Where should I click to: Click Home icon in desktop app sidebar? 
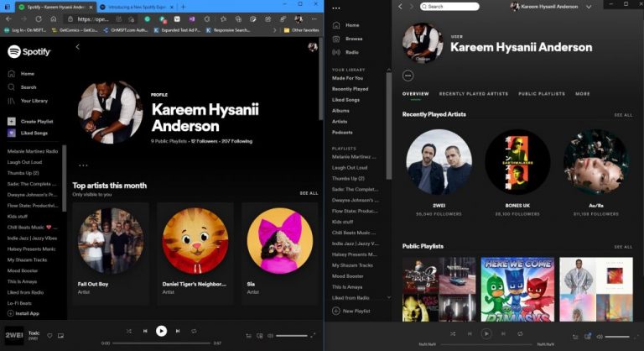point(336,25)
